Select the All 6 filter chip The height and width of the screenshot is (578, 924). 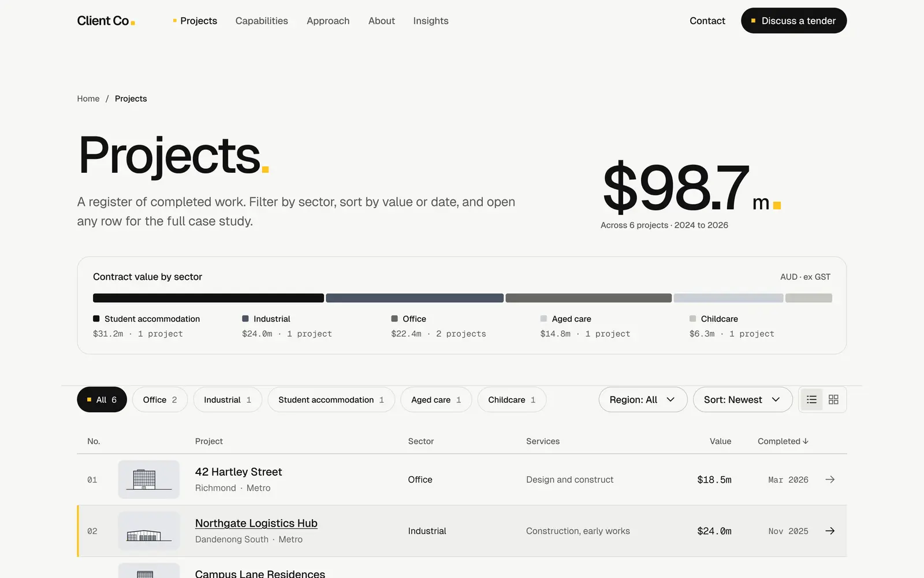pyautogui.click(x=102, y=399)
